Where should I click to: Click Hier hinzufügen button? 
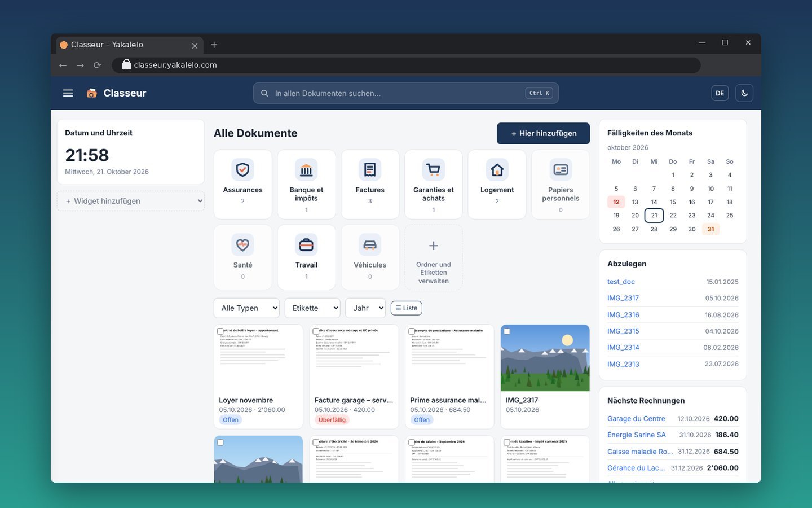(x=544, y=133)
